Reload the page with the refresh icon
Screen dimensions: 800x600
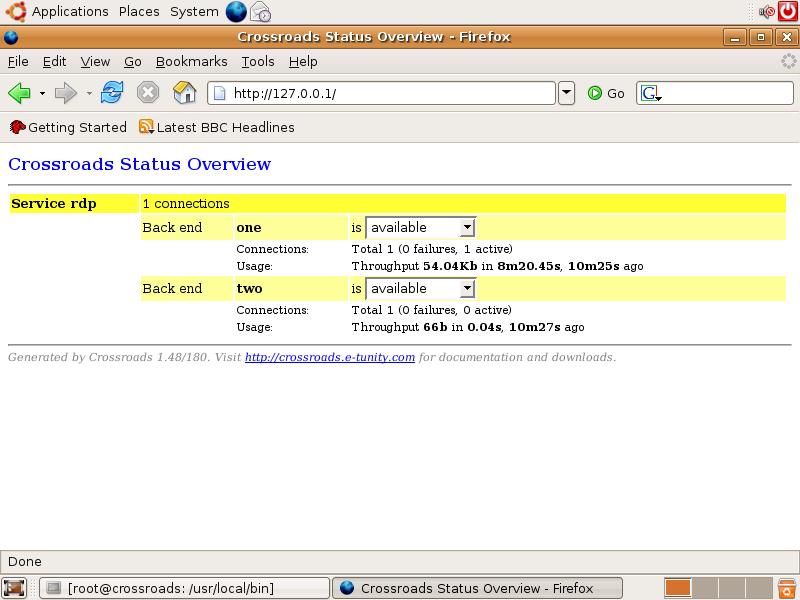pos(112,93)
